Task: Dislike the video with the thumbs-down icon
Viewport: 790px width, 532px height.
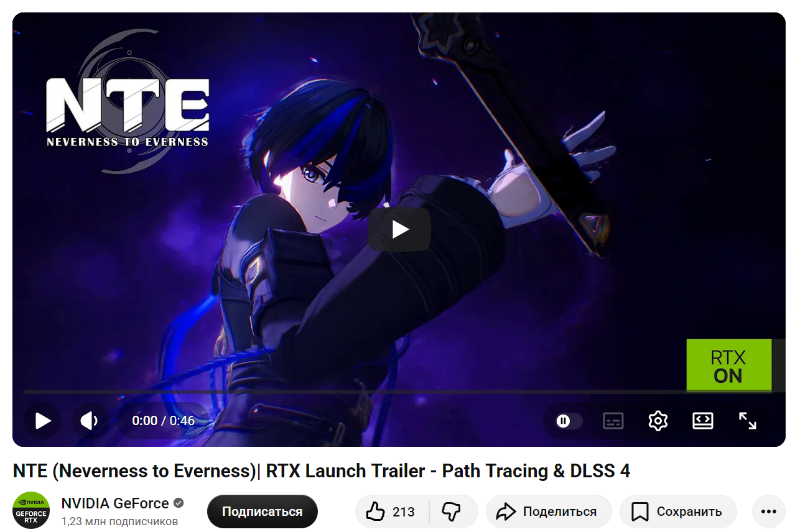Action: 452,511
